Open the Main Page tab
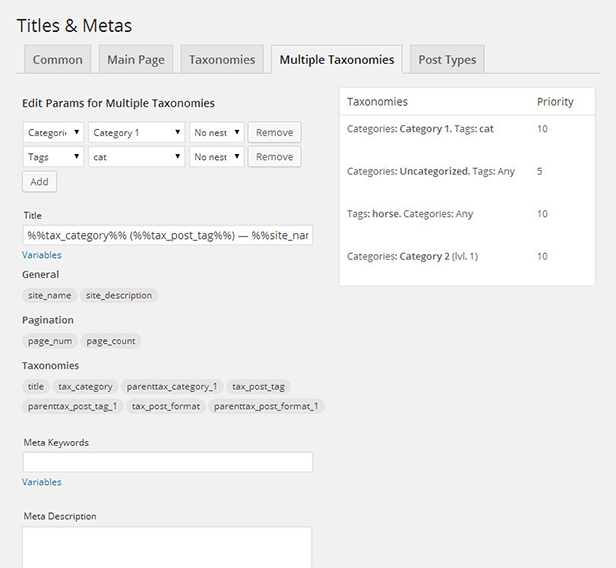Viewport: 616px width, 568px height. 136,60
